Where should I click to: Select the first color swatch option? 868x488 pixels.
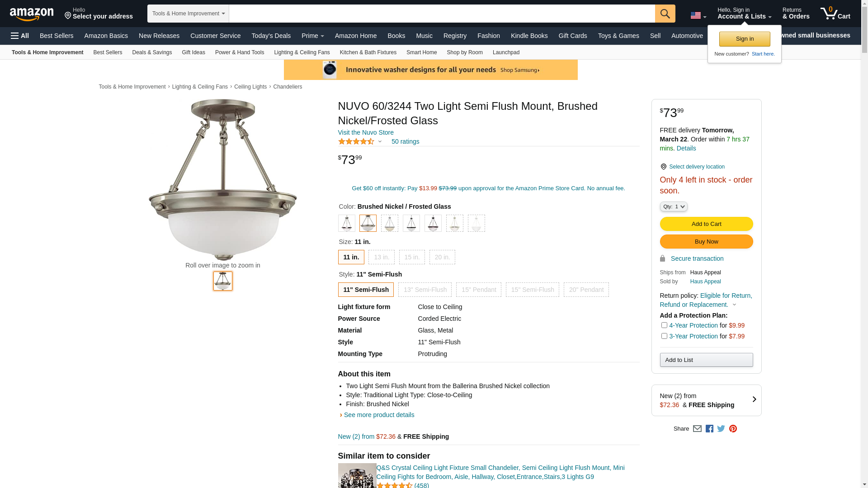[347, 223]
